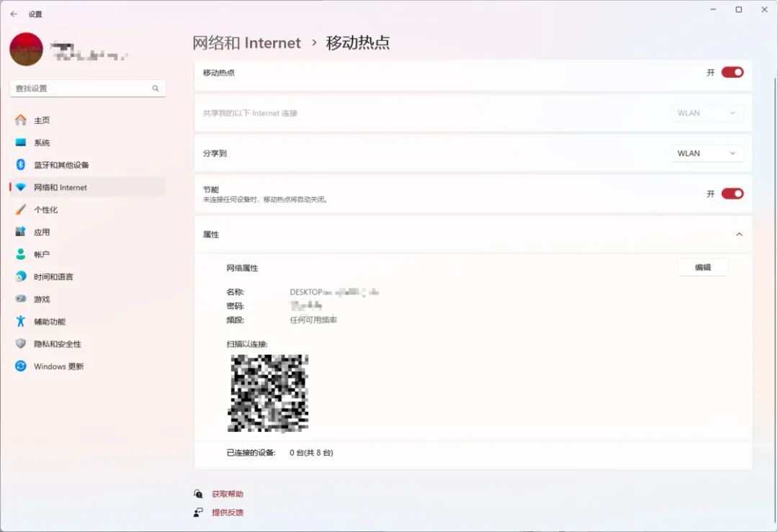778x532 pixels.
Task: Click the 扫描以连接 label
Action: 247,343
